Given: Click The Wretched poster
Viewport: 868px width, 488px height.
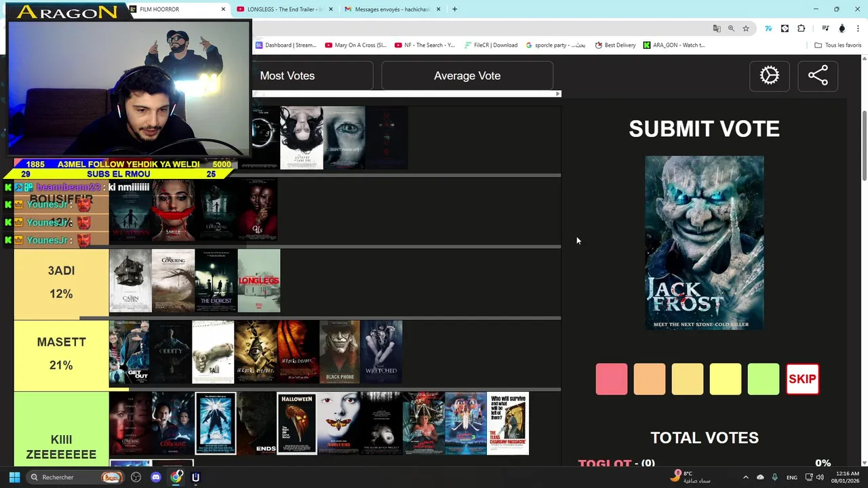Looking at the screenshot, I should (381, 352).
